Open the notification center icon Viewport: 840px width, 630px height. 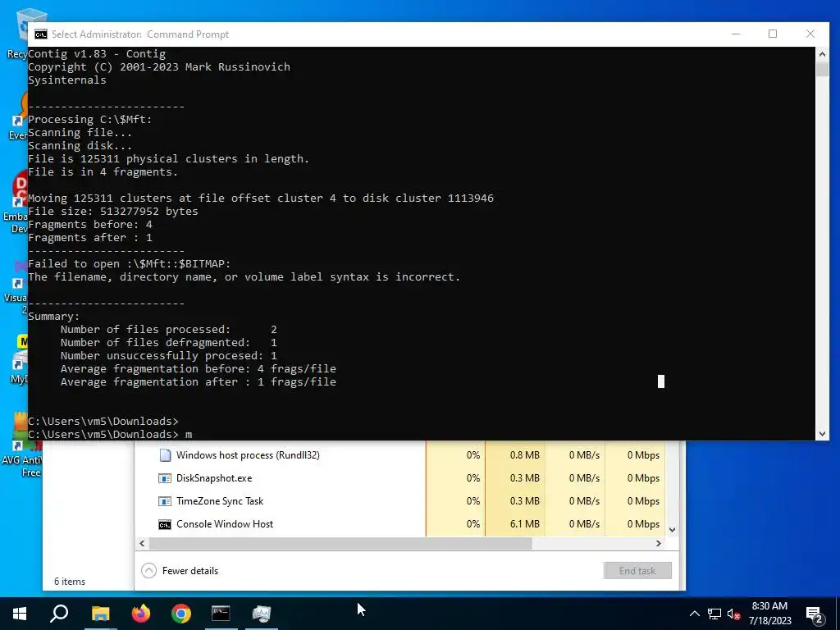[814, 614]
